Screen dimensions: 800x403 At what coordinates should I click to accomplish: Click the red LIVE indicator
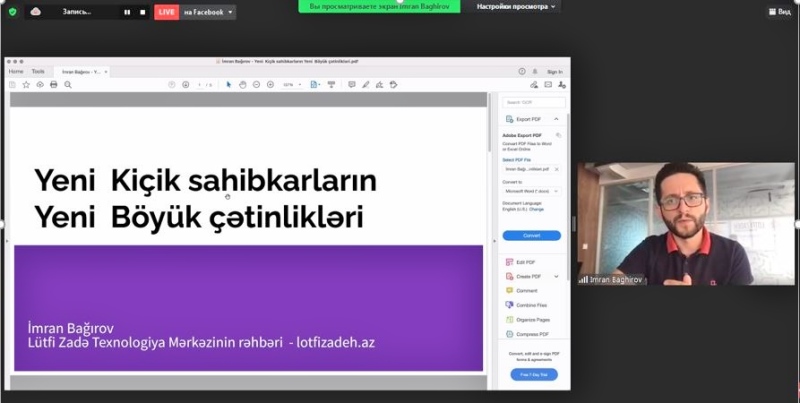(166, 12)
